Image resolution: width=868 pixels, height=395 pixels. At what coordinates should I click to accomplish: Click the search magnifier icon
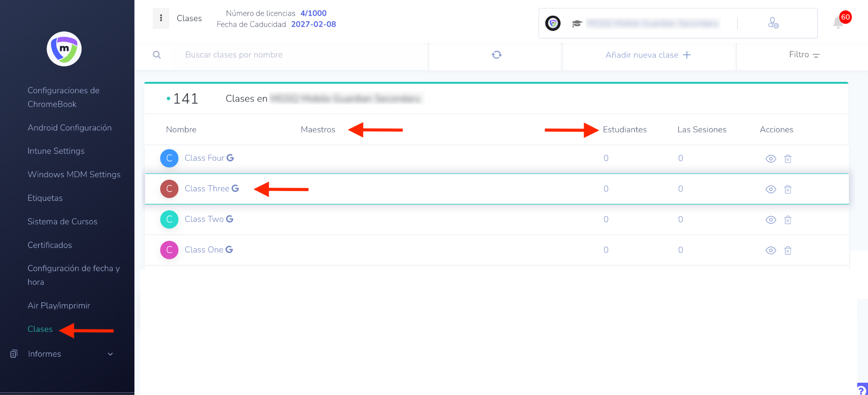[x=157, y=55]
